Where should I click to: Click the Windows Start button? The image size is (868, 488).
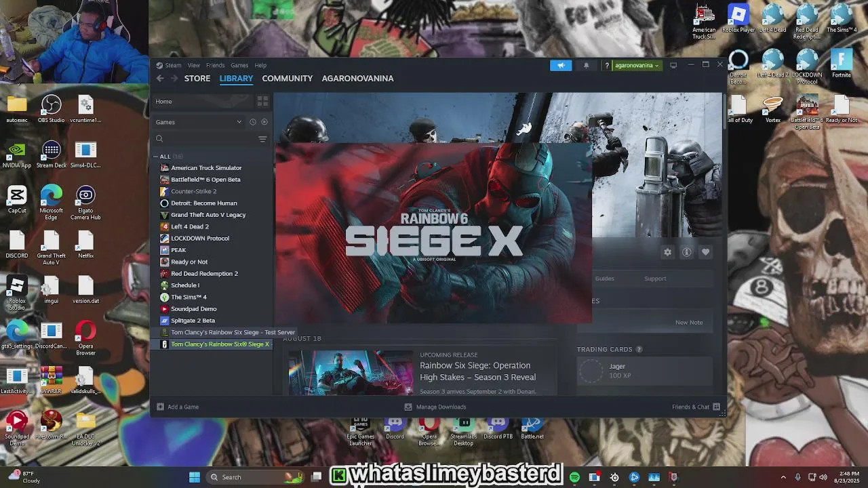(x=195, y=477)
